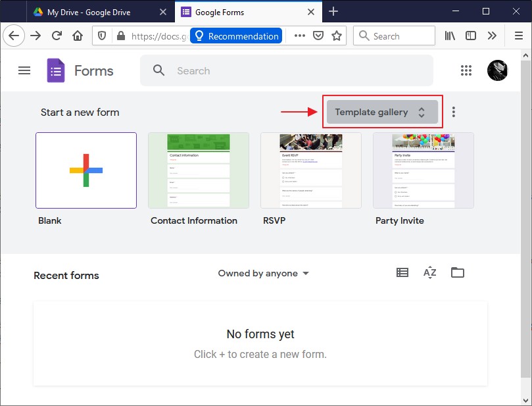Open the Firefox Library icon
The height and width of the screenshot is (406, 532).
coord(450,36)
